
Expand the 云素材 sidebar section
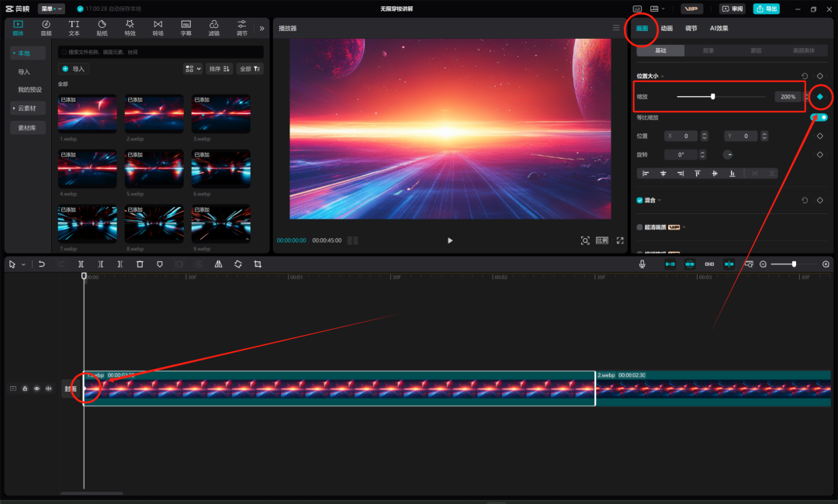28,108
